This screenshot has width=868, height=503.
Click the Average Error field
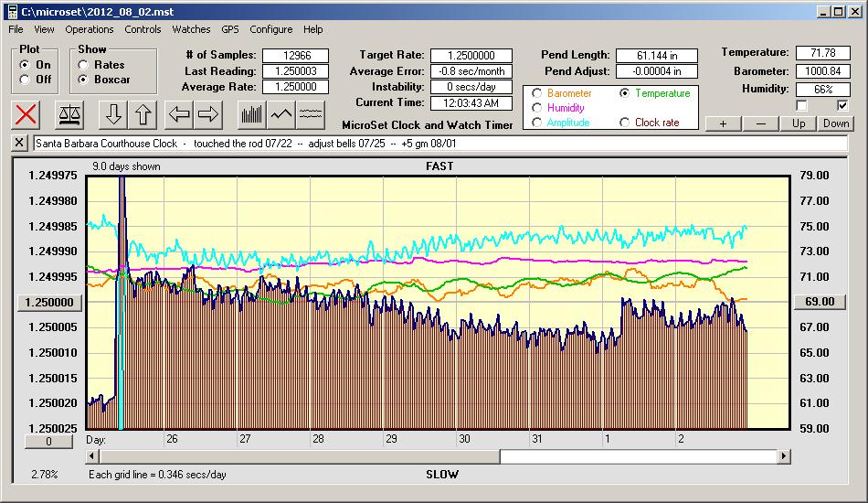471,71
